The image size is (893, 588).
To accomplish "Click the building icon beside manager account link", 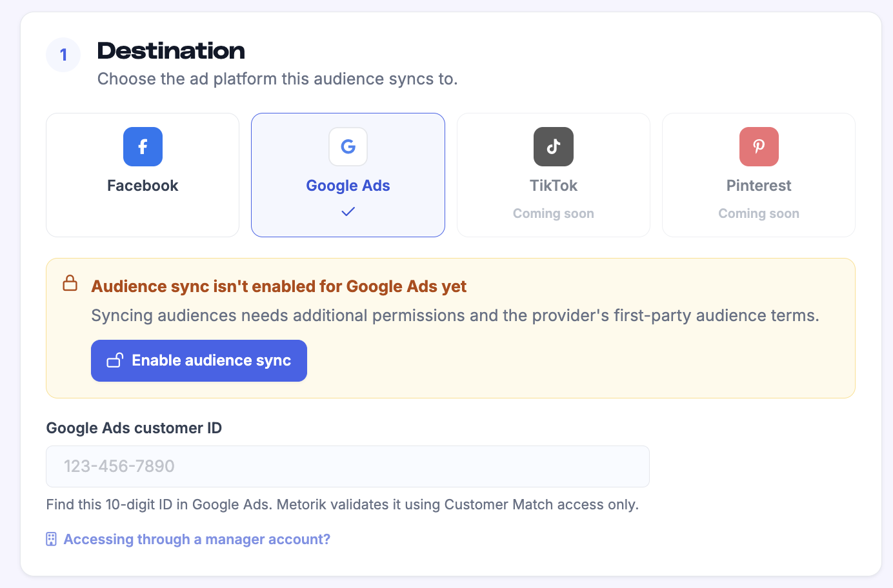I will pyautogui.click(x=52, y=539).
